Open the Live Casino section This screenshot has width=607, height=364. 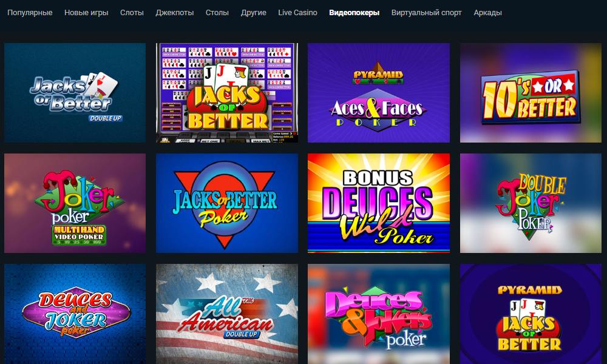click(x=297, y=13)
